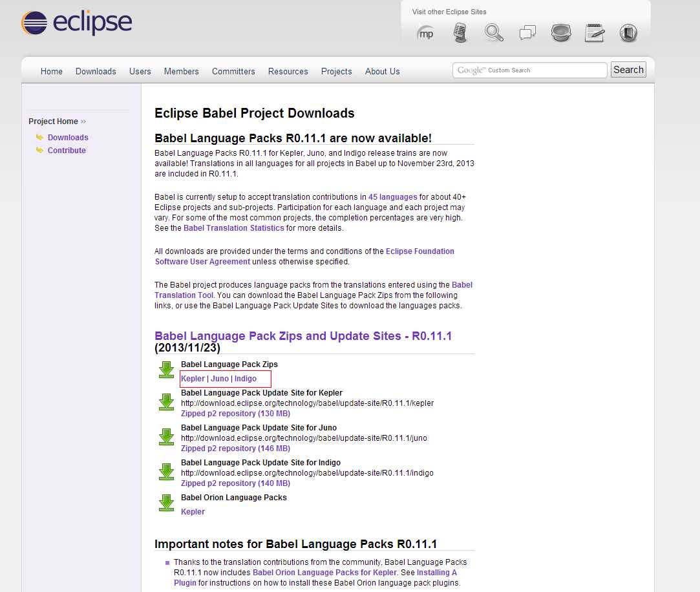This screenshot has width=700, height=592.
Task: Click the magnifying glass site icon
Action: coord(494,32)
